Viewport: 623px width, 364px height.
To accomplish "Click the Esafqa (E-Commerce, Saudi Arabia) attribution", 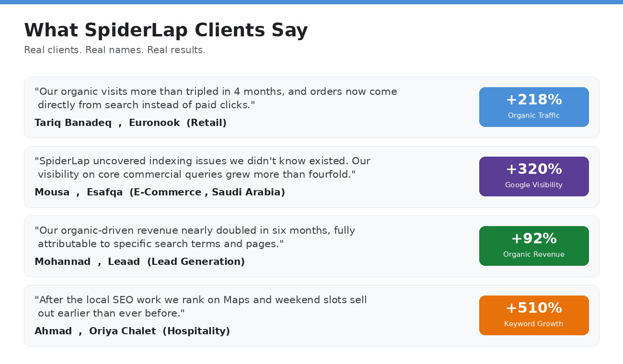I will 186,192.
